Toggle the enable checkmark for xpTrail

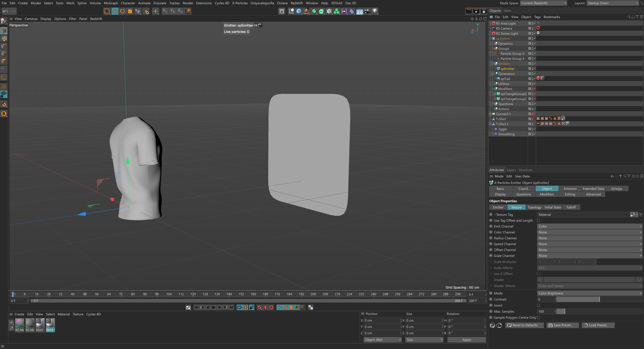(534, 79)
